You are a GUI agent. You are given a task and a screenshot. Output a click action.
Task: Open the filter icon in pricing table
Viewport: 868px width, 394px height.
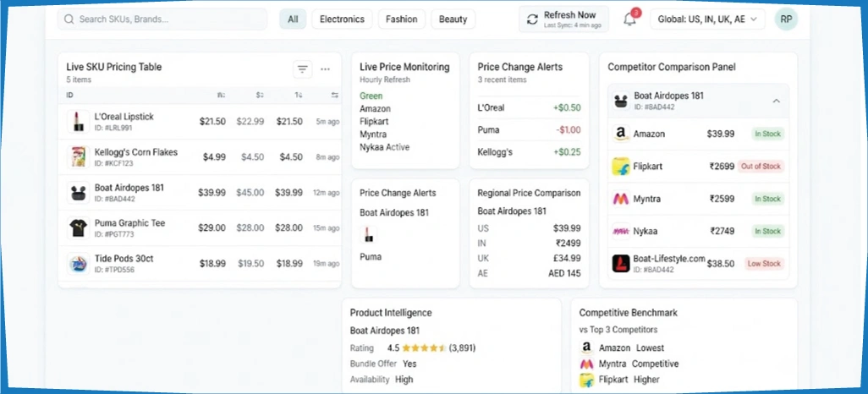coord(302,69)
